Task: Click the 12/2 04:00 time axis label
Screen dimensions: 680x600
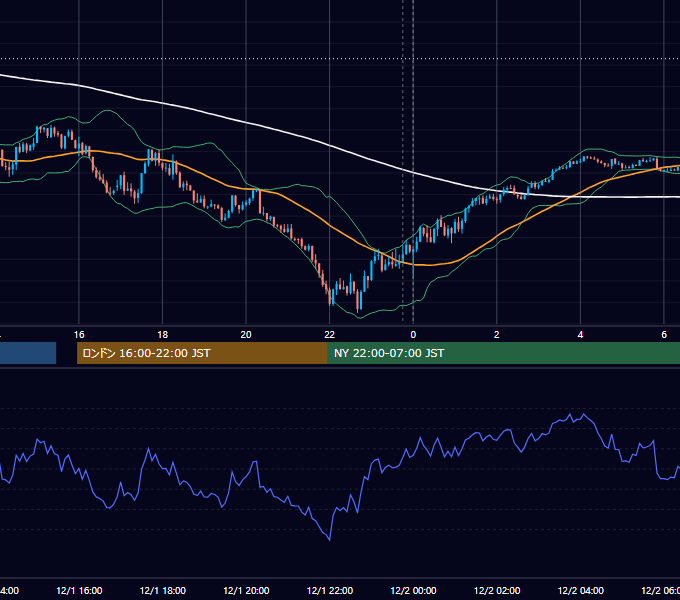Action: (x=580, y=590)
